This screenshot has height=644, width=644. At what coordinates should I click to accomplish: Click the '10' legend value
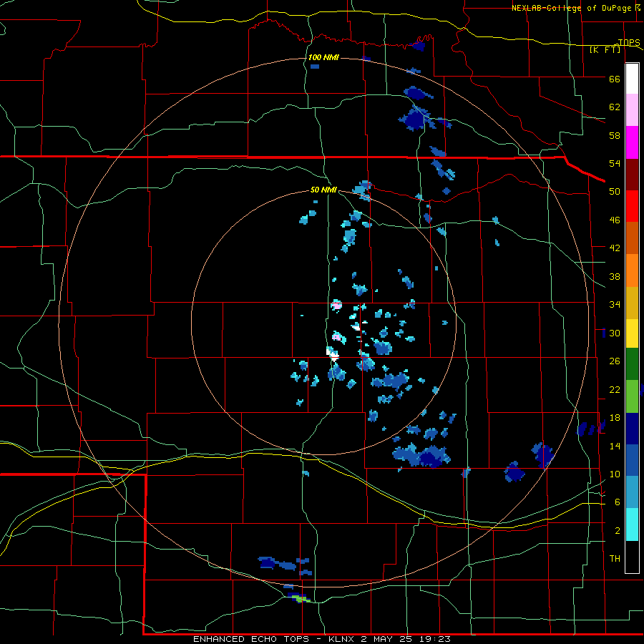(615, 474)
